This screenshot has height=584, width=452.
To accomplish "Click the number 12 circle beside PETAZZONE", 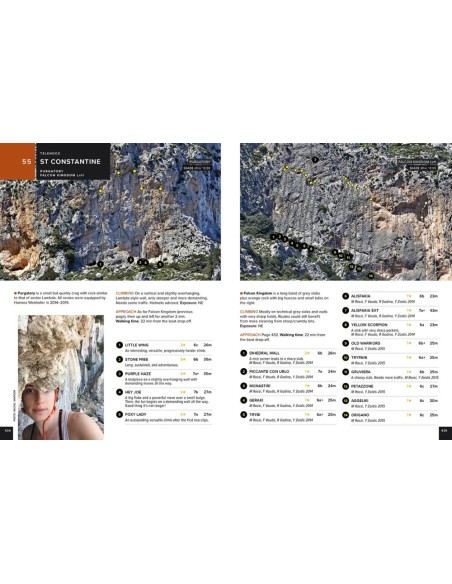I will [346, 387].
